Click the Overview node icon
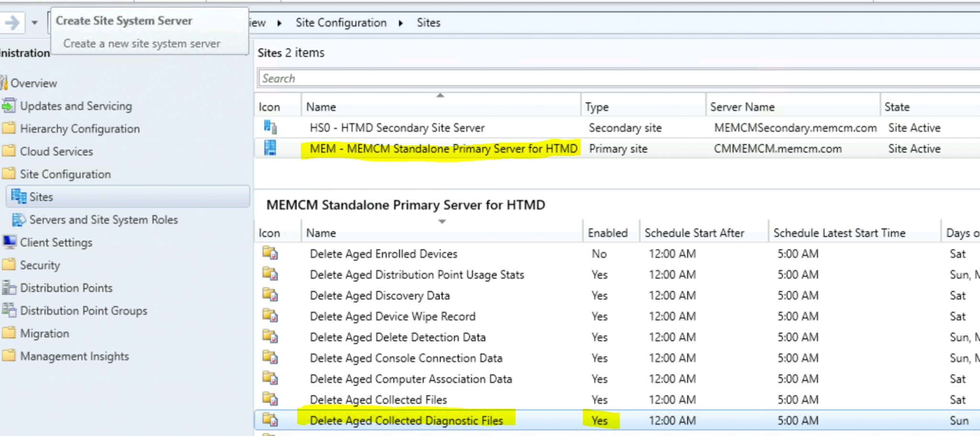This screenshot has width=980, height=436. [3, 83]
